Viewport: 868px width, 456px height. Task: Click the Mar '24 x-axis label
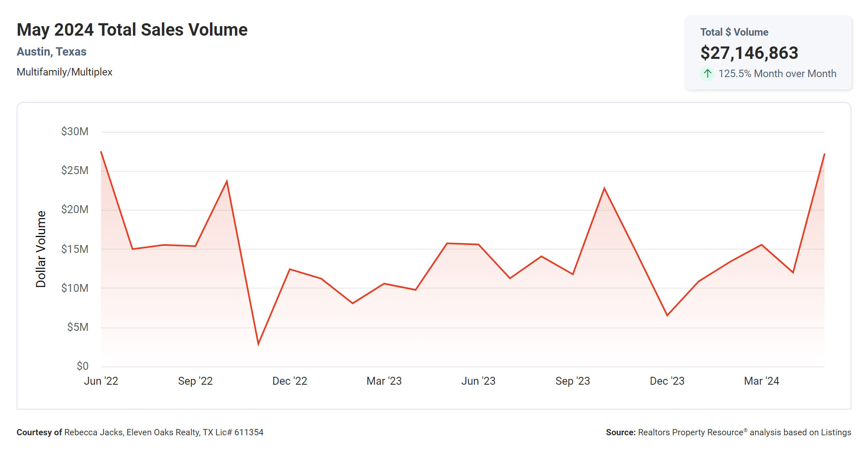[x=761, y=381]
